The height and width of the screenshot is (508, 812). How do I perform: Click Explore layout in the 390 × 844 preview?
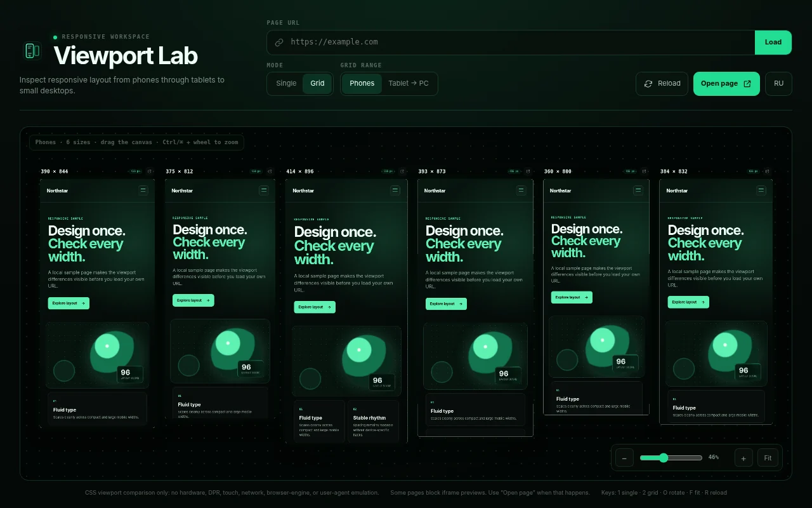[x=69, y=304]
